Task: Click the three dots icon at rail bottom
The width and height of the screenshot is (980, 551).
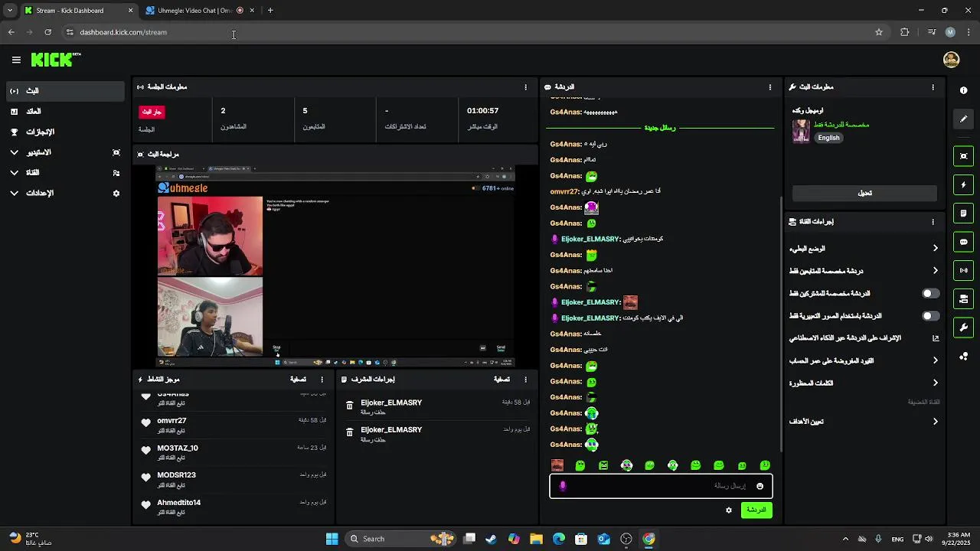Action: pyautogui.click(x=963, y=357)
